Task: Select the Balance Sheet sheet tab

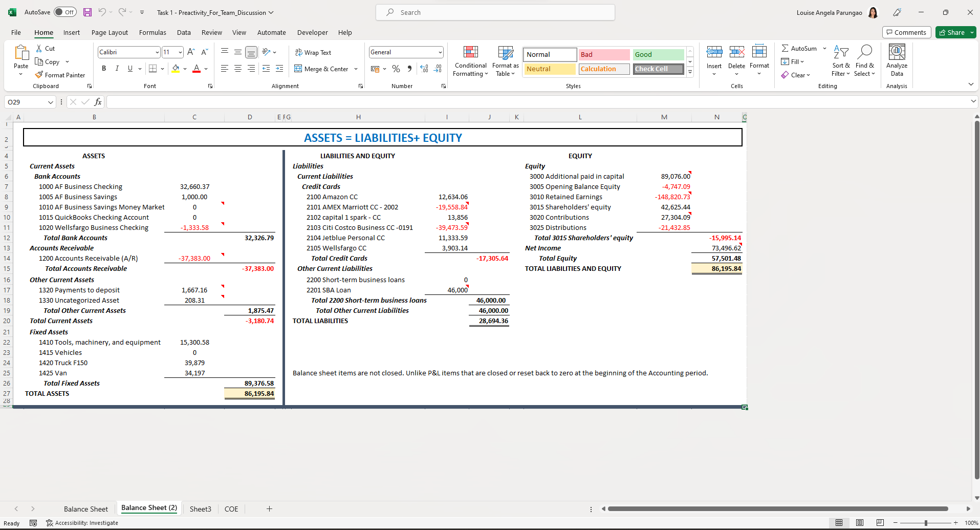Action: pos(86,509)
